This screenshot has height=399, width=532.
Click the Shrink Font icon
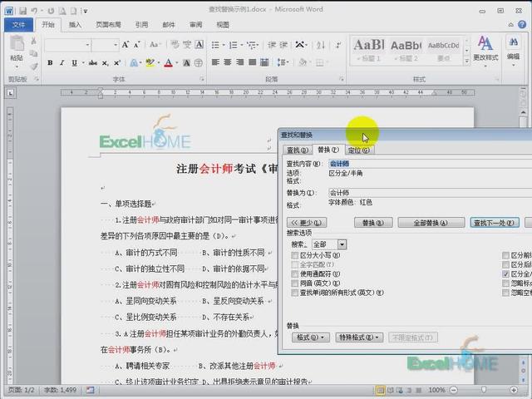coord(136,44)
